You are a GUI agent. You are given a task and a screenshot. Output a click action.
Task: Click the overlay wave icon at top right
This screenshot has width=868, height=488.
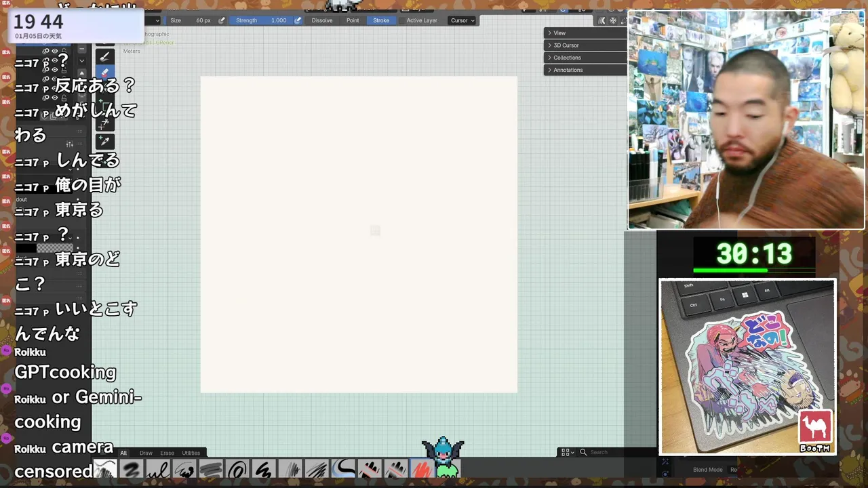coord(601,20)
